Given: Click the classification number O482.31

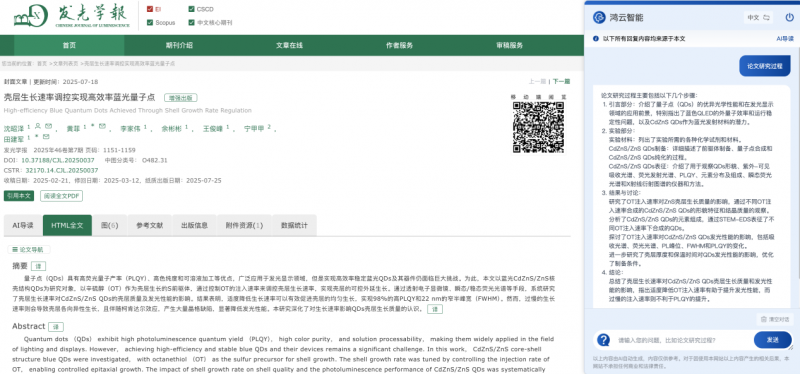Looking at the screenshot, I should tap(155, 160).
